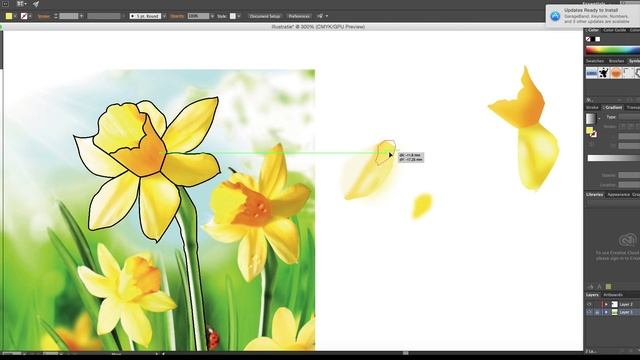Click the Preferences button
This screenshot has width=640, height=360.
click(299, 16)
